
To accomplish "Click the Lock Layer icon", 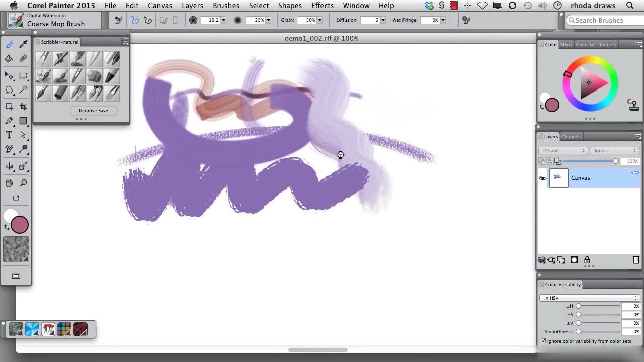I will point(587,260).
